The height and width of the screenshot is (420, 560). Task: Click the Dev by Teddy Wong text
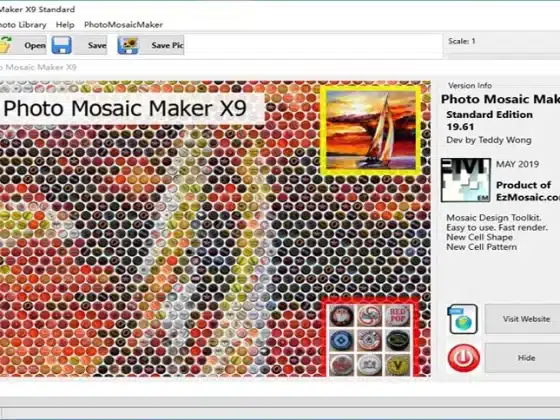(489, 140)
